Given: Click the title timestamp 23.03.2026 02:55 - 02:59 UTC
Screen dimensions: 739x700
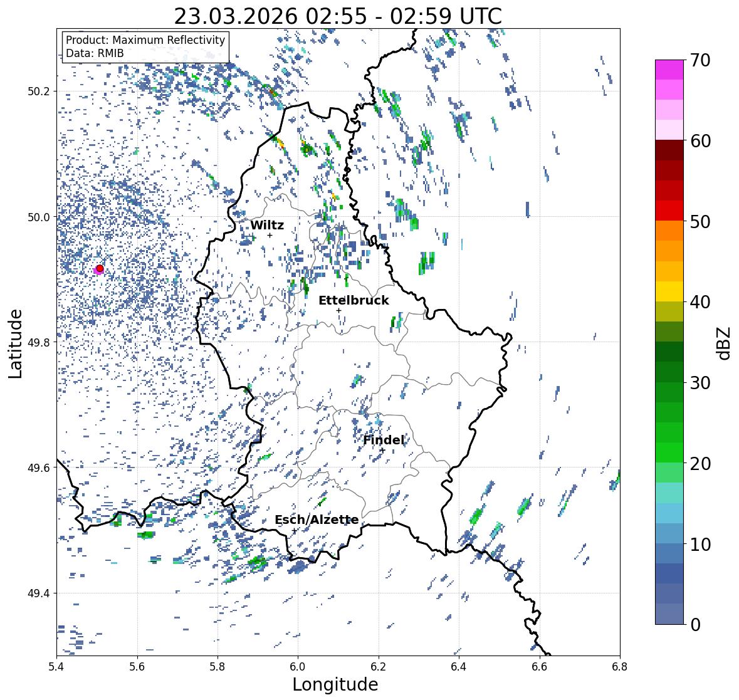Looking at the screenshot, I should click(338, 16).
